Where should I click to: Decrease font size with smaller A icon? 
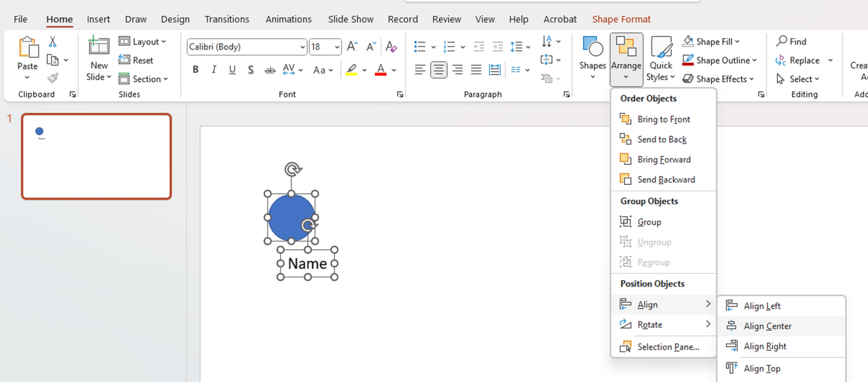[371, 46]
